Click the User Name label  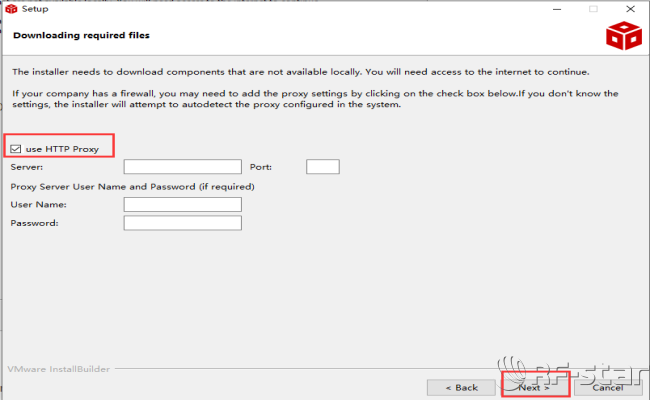pyautogui.click(x=37, y=204)
